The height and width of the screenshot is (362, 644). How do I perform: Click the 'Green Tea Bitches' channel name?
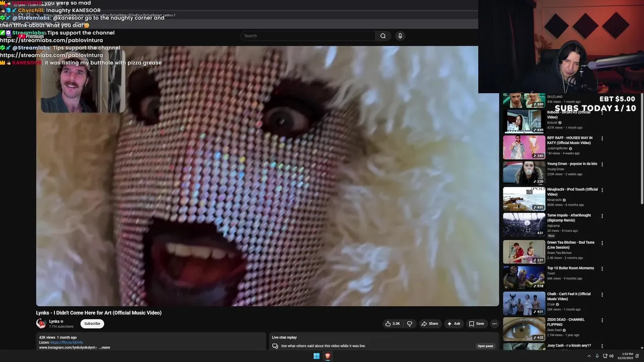click(558, 253)
